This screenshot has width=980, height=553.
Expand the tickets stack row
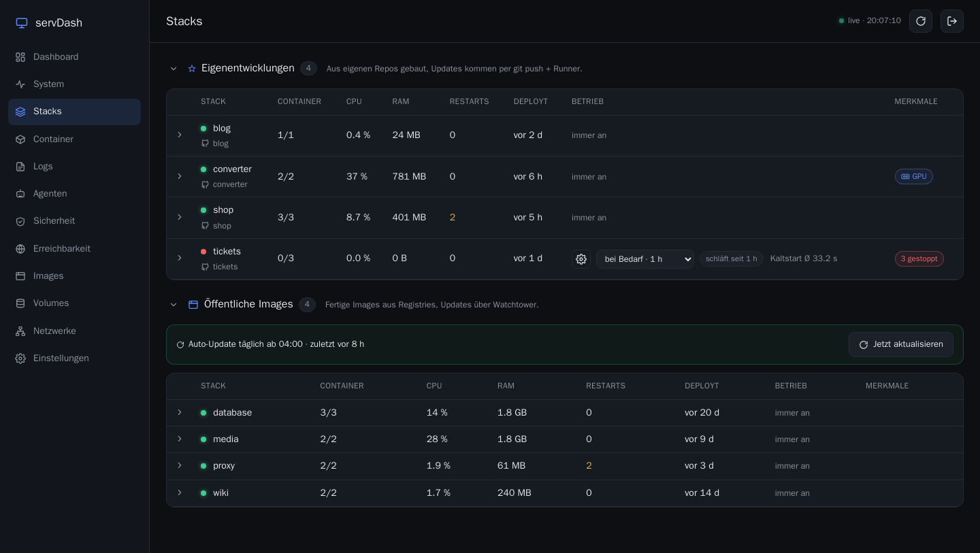(180, 258)
